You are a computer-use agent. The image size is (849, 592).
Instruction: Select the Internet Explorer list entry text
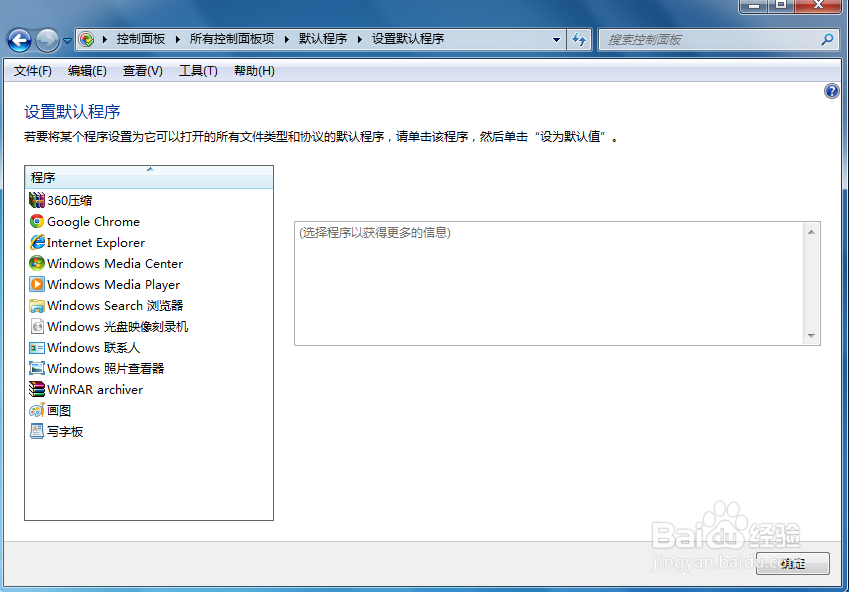96,243
